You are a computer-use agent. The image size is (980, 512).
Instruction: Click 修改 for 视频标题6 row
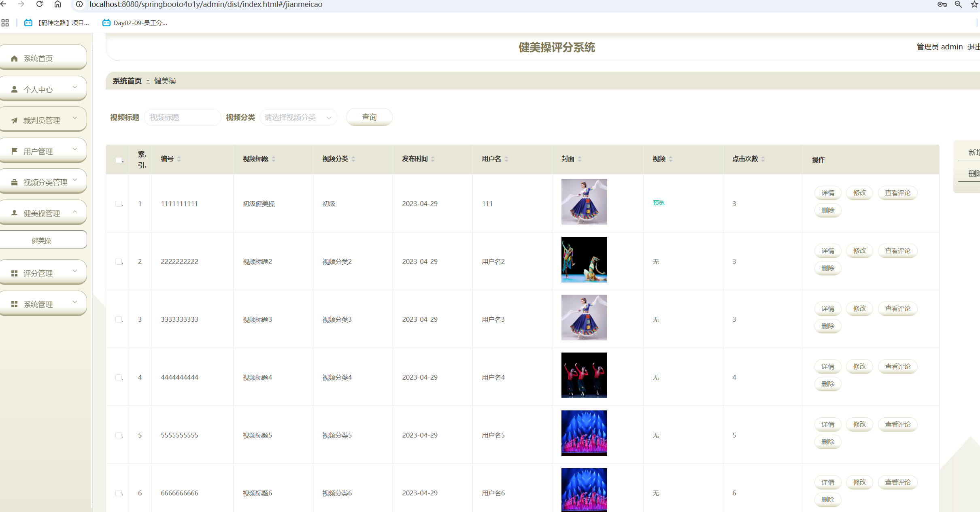[859, 482]
